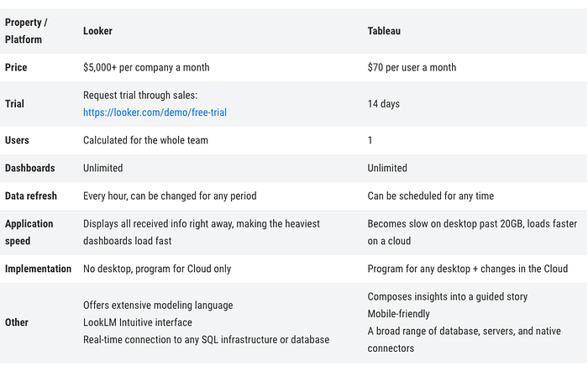Select Tableau's Unlimited dashboards cell
The image size is (588, 371).
coord(387,168)
